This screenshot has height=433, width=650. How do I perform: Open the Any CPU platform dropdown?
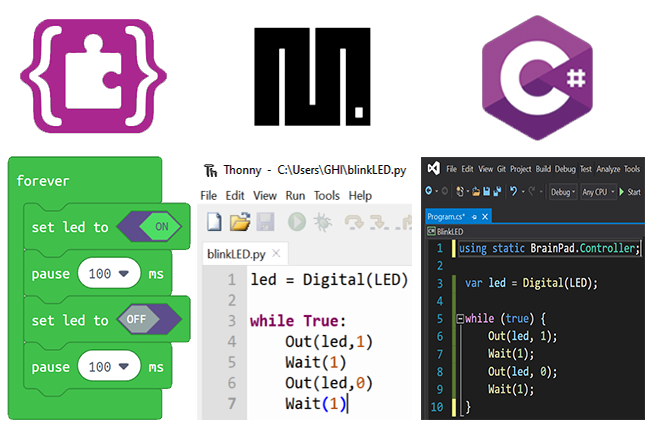pos(598,192)
